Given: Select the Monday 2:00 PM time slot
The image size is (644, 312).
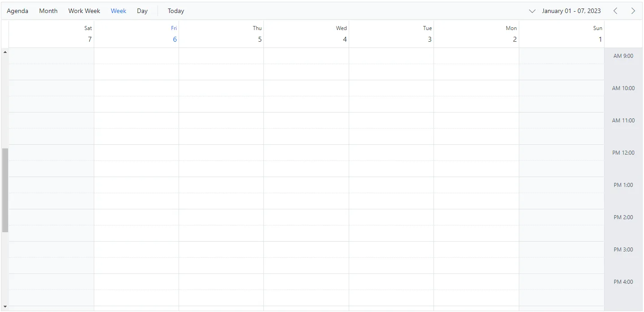Looking at the screenshot, I should coord(477,217).
